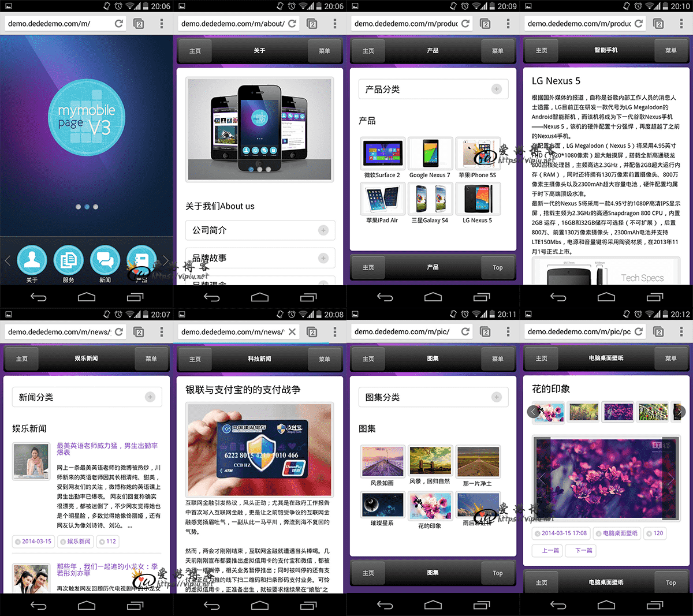Click the 娱乐新闻 tag under the first article
This screenshot has height=616, width=693.
pos(75,542)
